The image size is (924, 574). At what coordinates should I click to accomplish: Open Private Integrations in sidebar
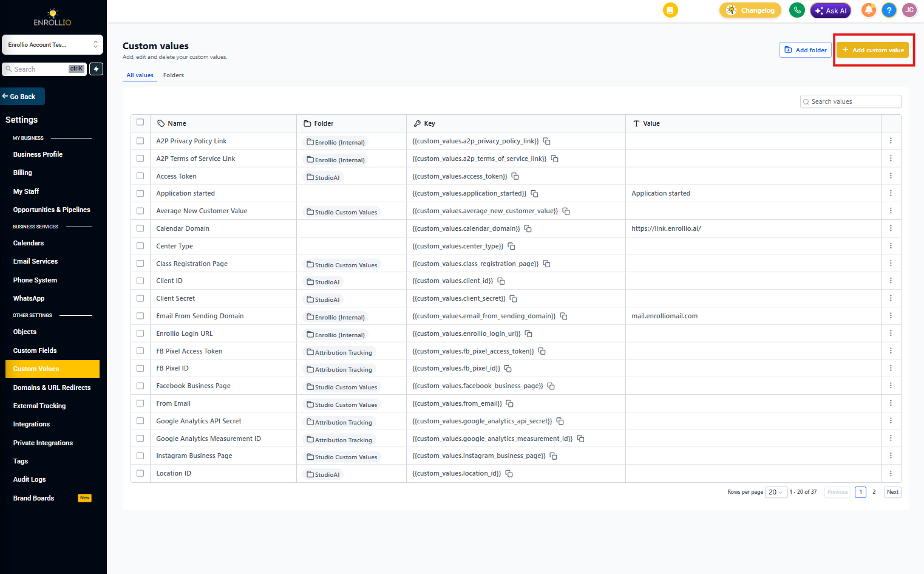[43, 443]
